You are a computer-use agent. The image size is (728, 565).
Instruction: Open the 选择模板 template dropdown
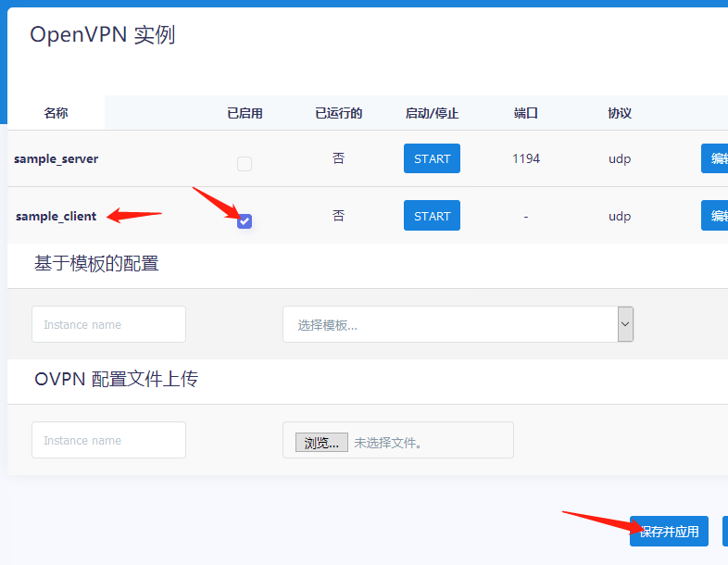[450, 324]
